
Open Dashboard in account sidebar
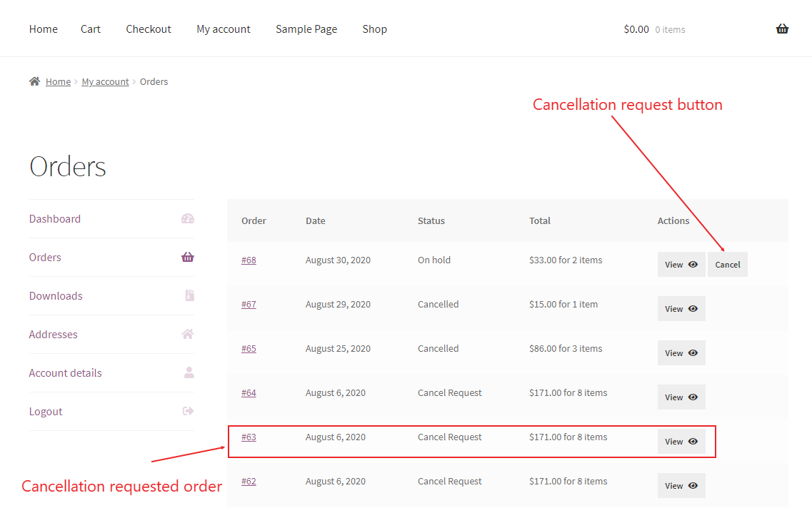[55, 219]
